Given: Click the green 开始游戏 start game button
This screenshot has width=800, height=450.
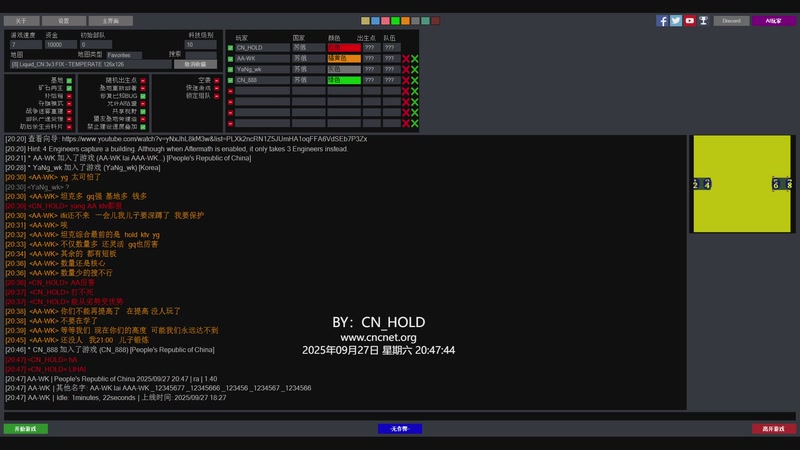Looking at the screenshot, I should (x=26, y=429).
